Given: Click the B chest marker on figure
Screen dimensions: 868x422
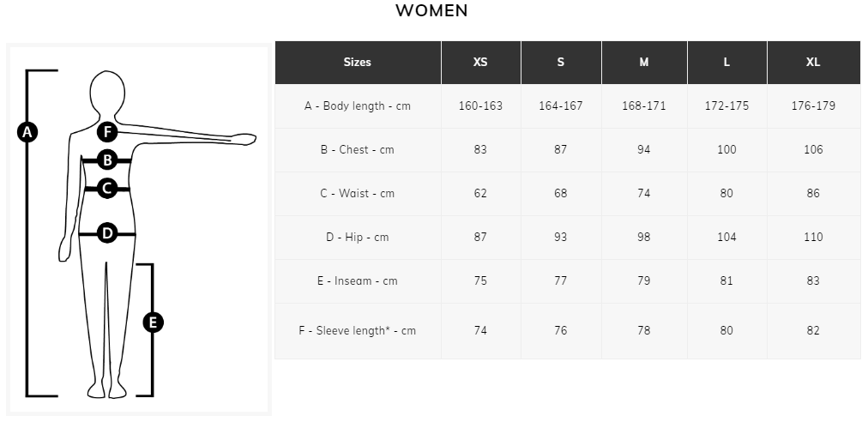Looking at the screenshot, I should coord(106,160).
